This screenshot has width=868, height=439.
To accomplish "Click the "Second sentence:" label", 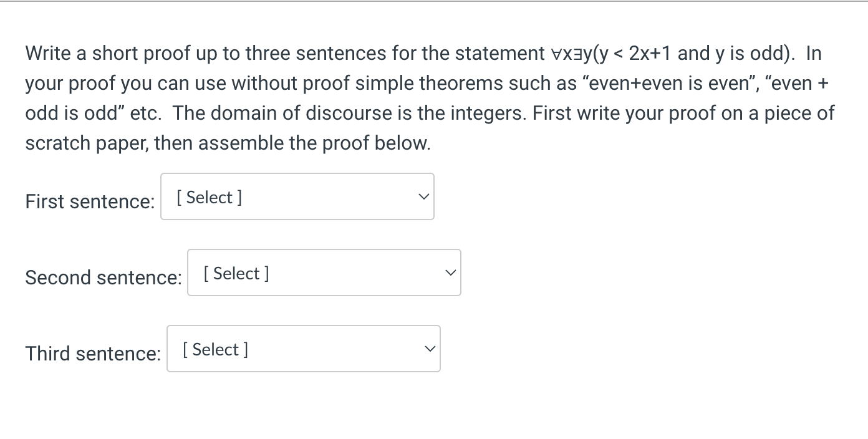I will click(104, 277).
